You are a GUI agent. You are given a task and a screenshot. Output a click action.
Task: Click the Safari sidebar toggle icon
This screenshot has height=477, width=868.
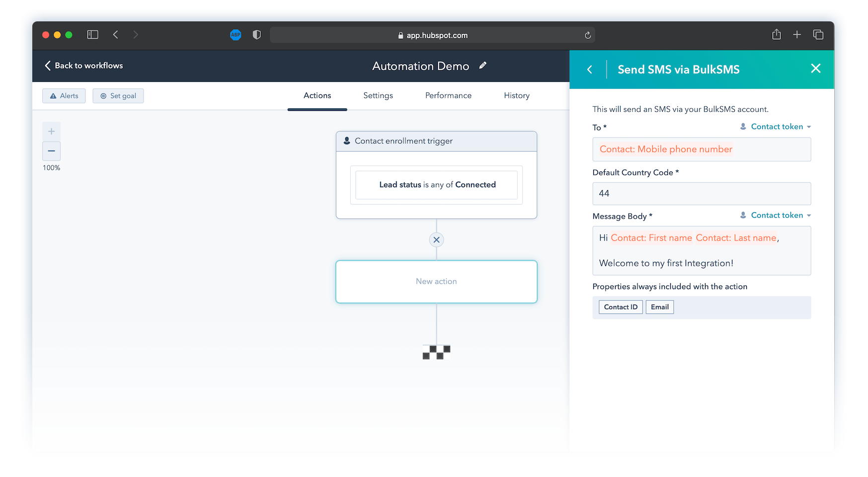[92, 35]
